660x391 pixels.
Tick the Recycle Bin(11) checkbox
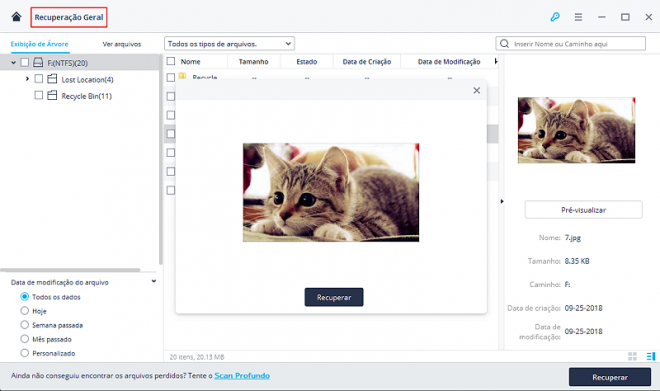coord(38,95)
